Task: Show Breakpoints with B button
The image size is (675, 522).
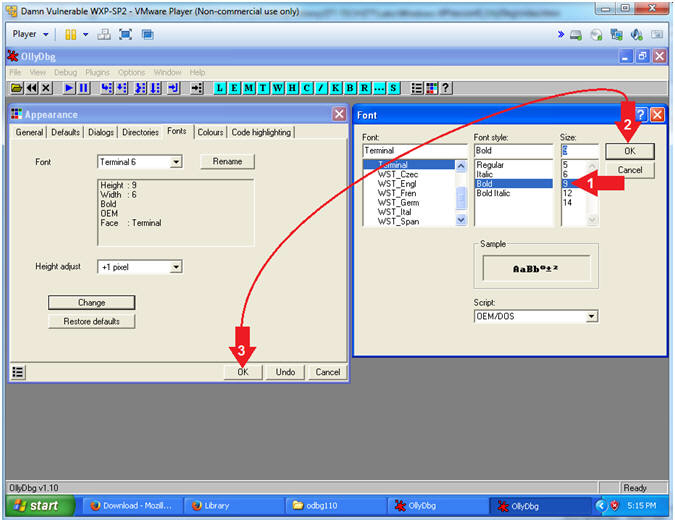Action: coord(350,88)
